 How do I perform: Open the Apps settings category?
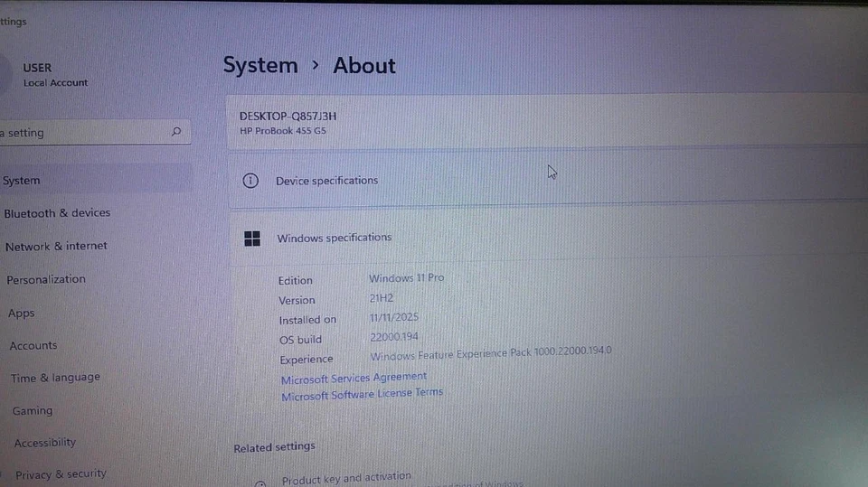point(21,314)
